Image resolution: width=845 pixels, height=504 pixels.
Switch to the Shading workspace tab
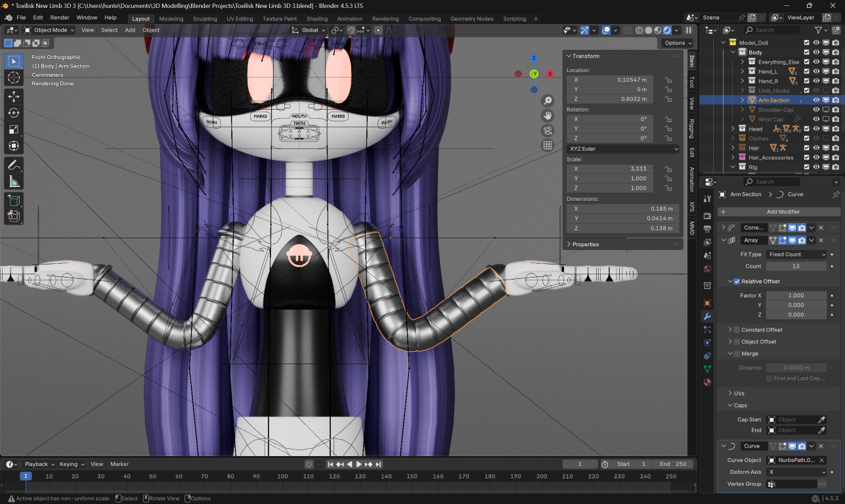(317, 19)
